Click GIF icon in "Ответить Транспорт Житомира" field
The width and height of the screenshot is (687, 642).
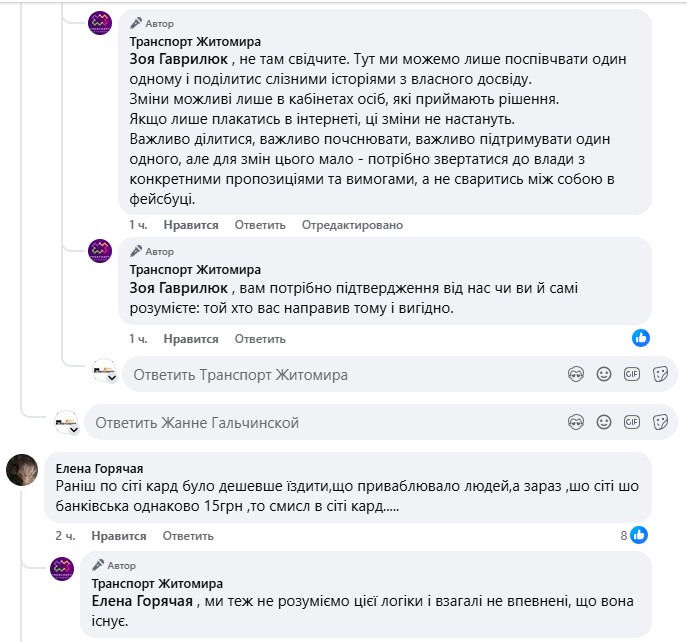pyautogui.click(x=631, y=375)
